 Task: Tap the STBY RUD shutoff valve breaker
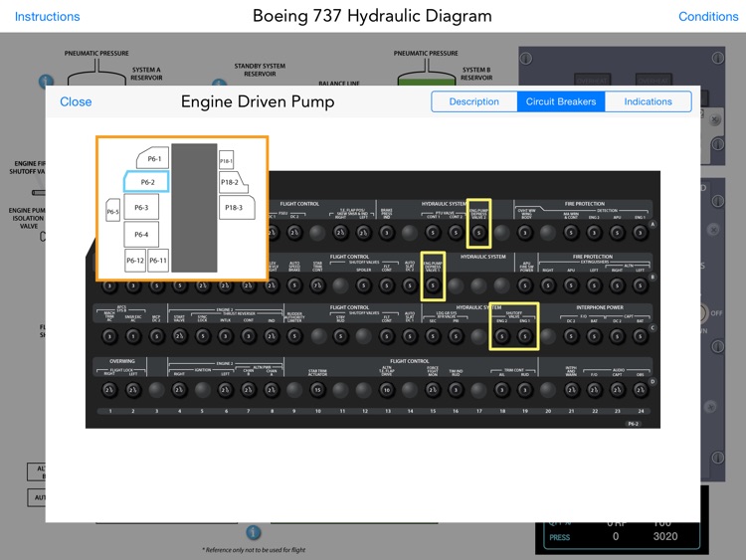[340, 336]
